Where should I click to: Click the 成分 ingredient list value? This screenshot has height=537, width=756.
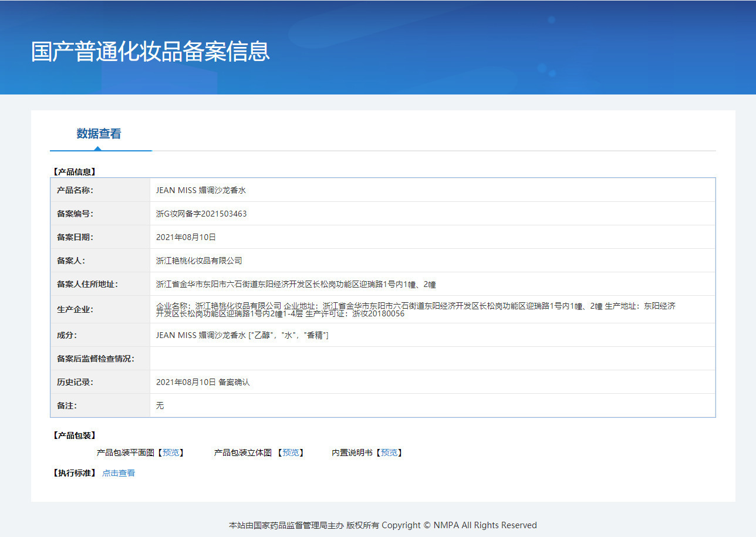pos(242,335)
